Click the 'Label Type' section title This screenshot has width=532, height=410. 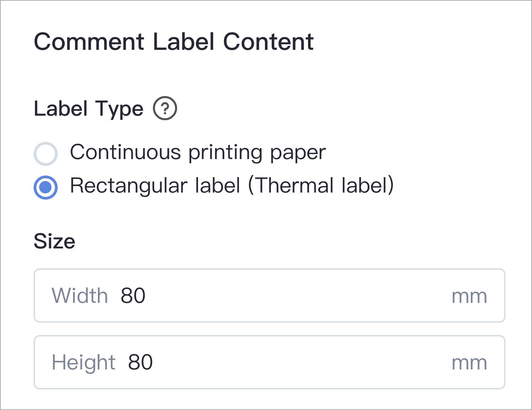tap(89, 109)
